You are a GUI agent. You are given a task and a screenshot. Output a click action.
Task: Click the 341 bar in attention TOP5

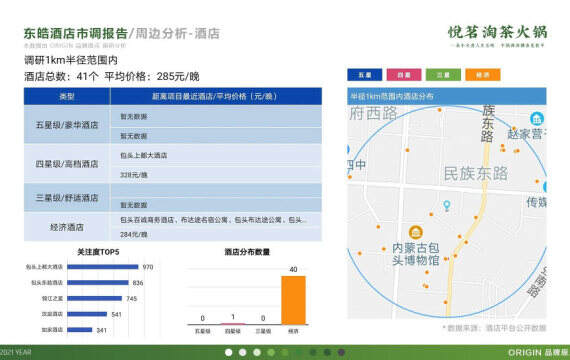tap(80, 330)
